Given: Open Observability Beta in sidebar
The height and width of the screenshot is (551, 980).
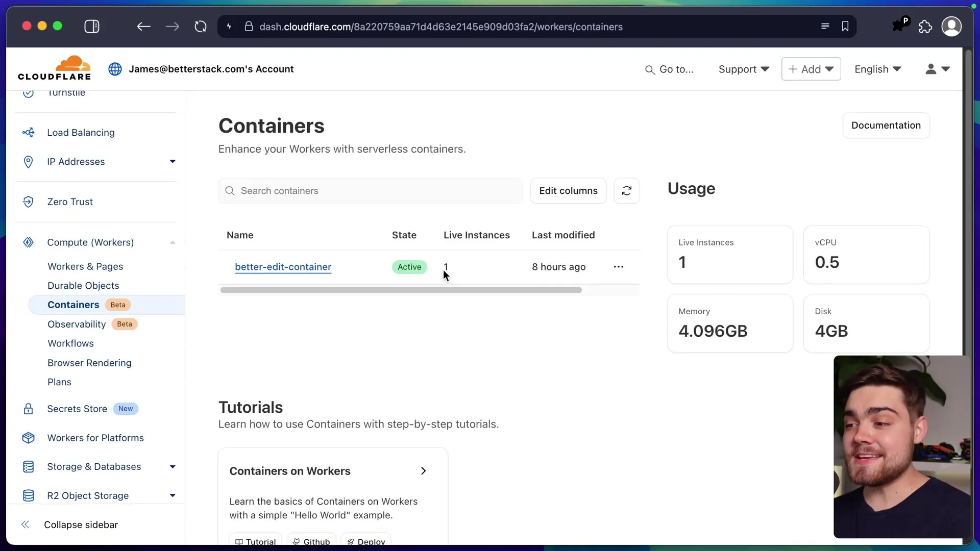Looking at the screenshot, I should [x=92, y=324].
